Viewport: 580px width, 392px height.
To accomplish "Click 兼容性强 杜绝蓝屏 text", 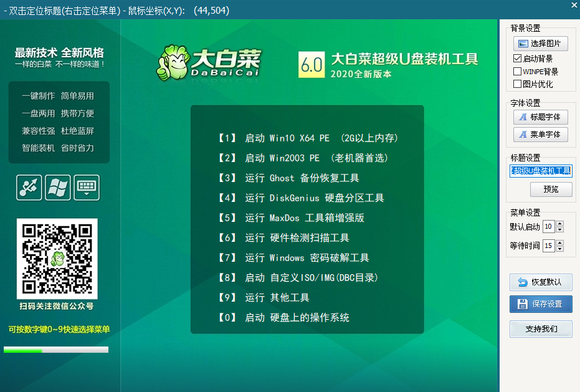I will tap(58, 131).
